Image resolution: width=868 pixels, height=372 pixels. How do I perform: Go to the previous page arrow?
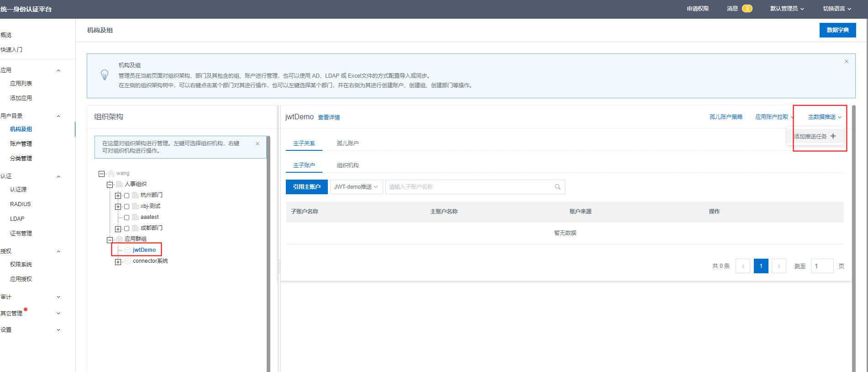743,266
